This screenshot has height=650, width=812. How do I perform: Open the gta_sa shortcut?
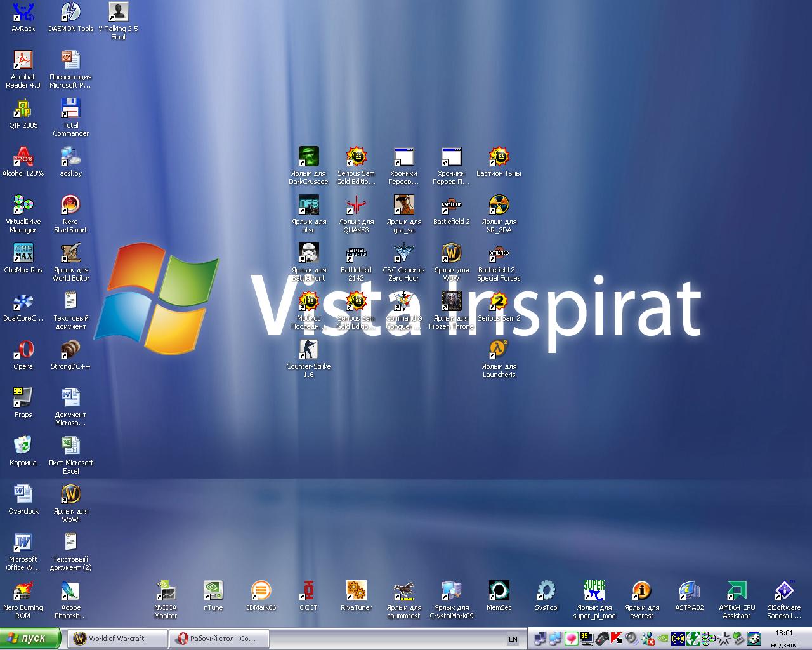pos(403,204)
